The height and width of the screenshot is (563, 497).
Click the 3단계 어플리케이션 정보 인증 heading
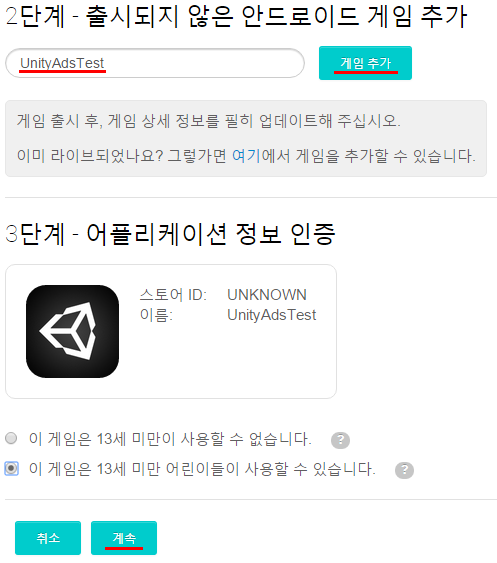click(170, 234)
